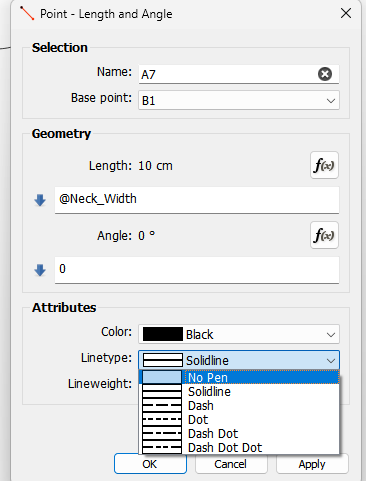Open the Base point dropdown
This screenshot has width=366, height=481.
(239, 100)
